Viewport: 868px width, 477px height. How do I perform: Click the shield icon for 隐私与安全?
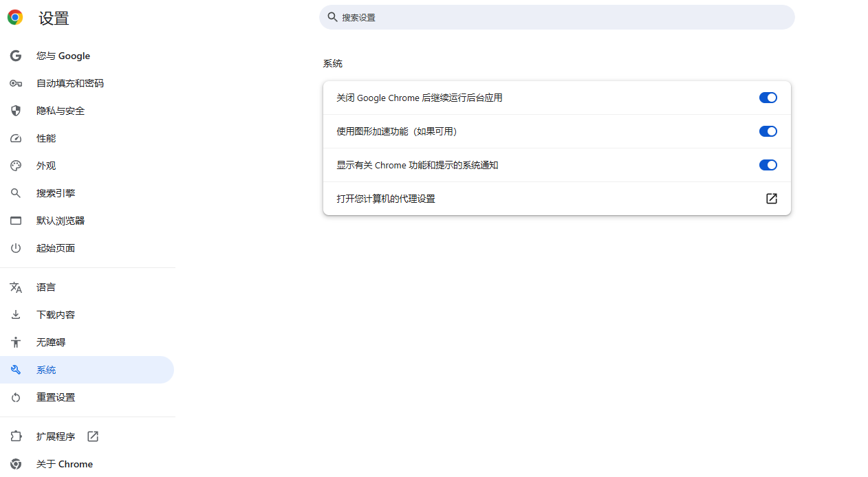pos(16,111)
